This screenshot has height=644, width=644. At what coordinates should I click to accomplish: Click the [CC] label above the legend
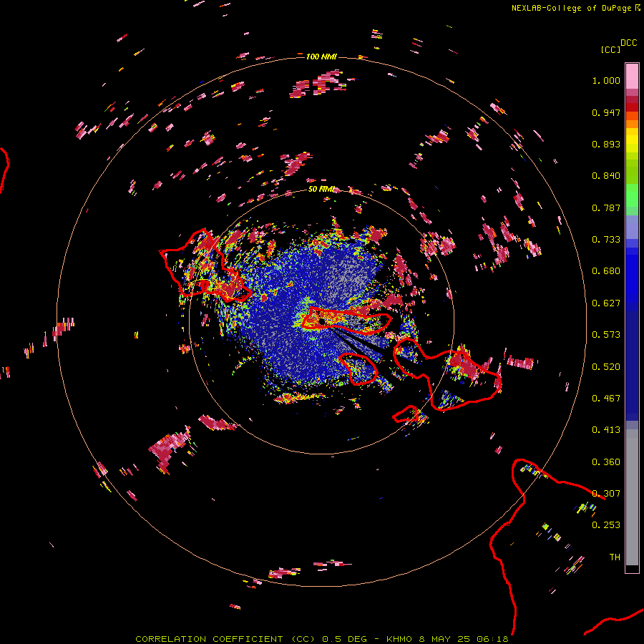pyautogui.click(x=610, y=49)
